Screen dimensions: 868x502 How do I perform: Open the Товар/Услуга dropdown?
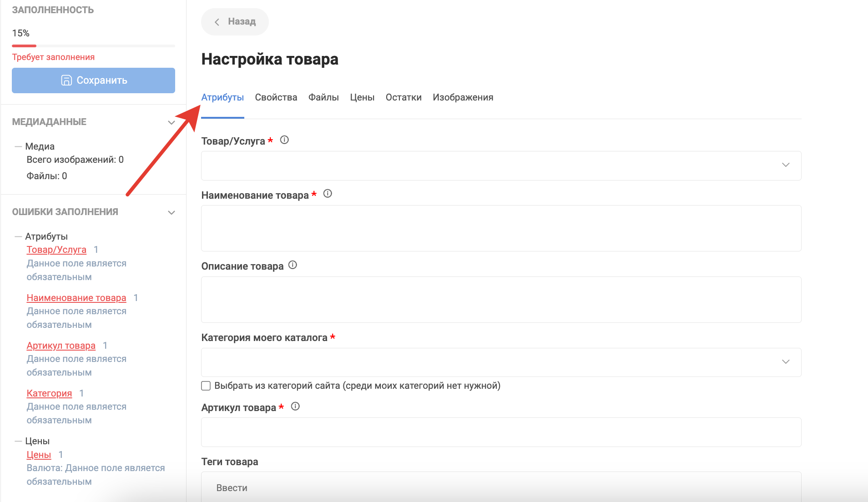pyautogui.click(x=500, y=166)
